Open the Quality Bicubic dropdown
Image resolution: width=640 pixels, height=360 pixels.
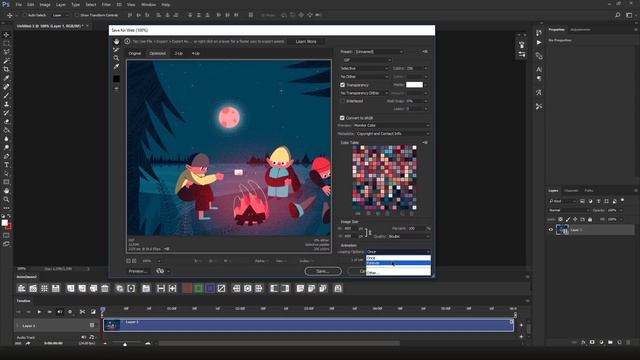(x=409, y=236)
